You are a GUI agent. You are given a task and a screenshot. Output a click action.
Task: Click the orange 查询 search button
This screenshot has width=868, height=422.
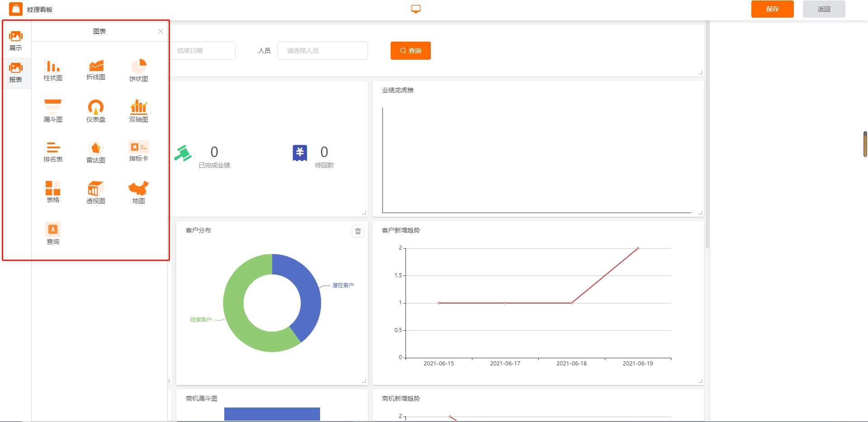(x=410, y=51)
